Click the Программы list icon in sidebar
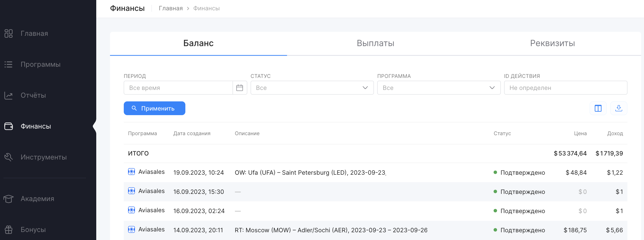Screen dimensions: 644x240 point(9,64)
